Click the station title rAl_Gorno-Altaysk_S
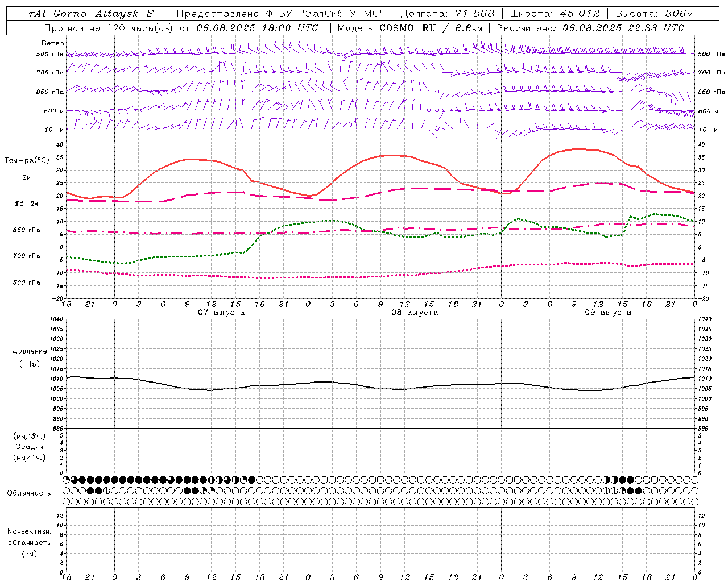 tap(92, 14)
